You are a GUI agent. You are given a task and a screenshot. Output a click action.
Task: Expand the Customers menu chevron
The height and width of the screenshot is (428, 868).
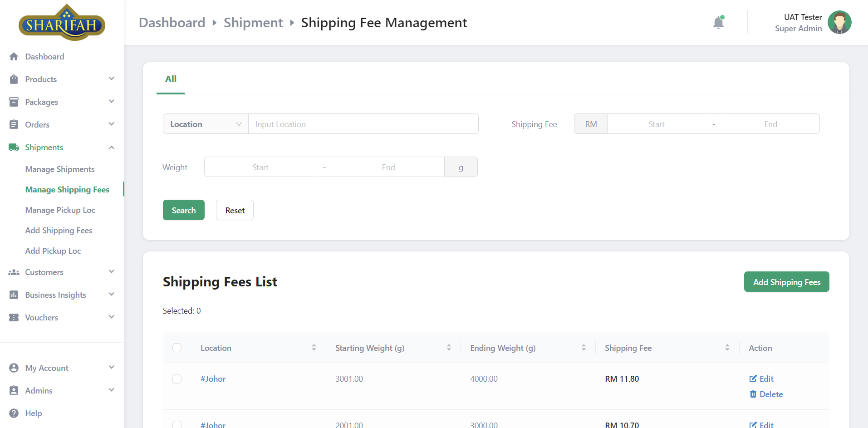[x=112, y=272]
